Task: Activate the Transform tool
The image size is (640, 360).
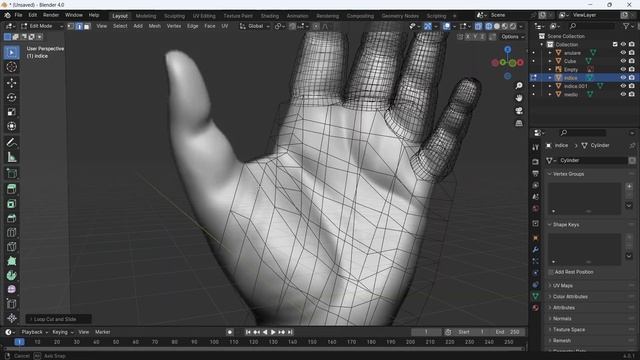Action: coord(11,126)
